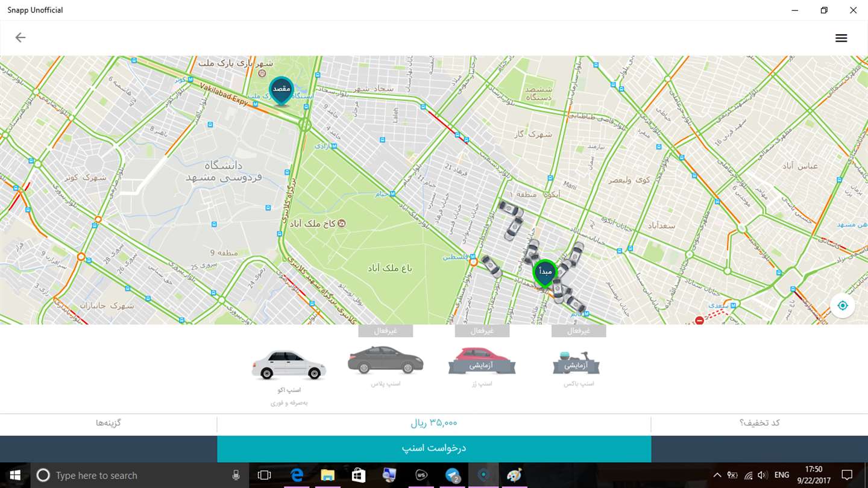The image size is (868, 488).
Task: Open clock showing 17:50
Action: 814,475
